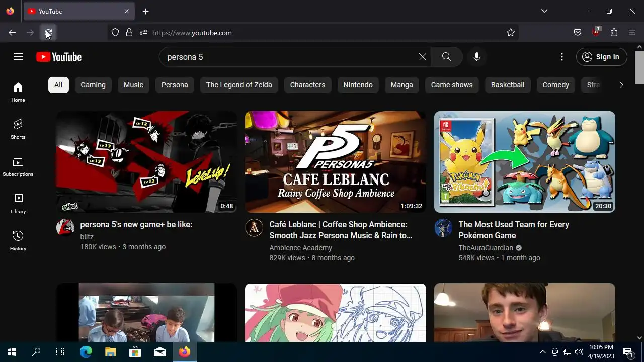Open Microsoft Edge from taskbar
The height and width of the screenshot is (362, 644).
[x=86, y=352]
